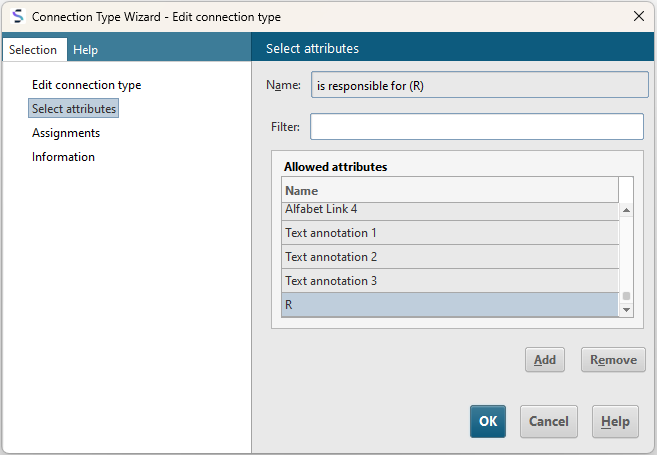Viewport: 657px width, 455px height.
Task: Click the scrollbar up arrow
Action: click(x=626, y=210)
